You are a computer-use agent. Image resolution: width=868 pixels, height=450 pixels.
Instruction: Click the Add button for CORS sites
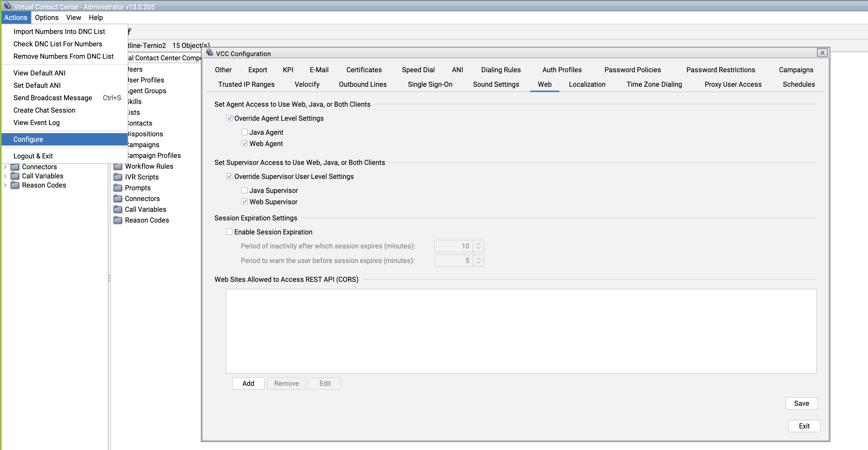pos(248,383)
